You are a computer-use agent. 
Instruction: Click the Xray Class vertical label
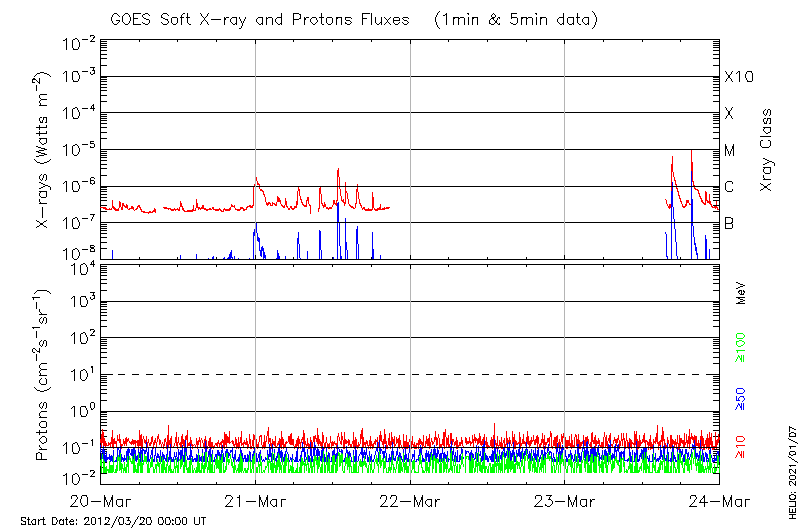[x=767, y=150]
